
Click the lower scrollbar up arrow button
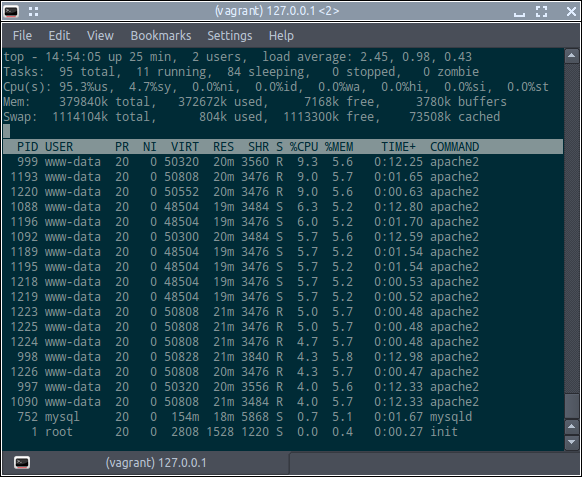572,427
